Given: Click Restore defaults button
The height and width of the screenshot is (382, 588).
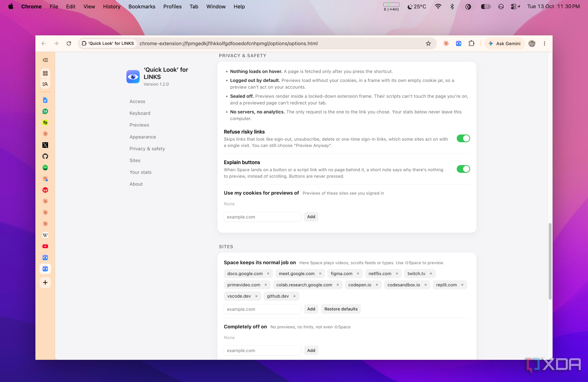Looking at the screenshot, I should (x=341, y=309).
